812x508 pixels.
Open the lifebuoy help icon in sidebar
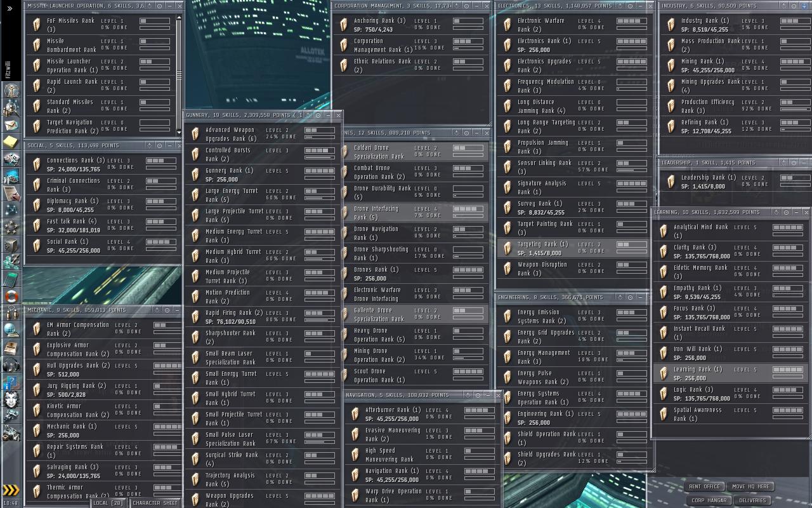(11, 295)
